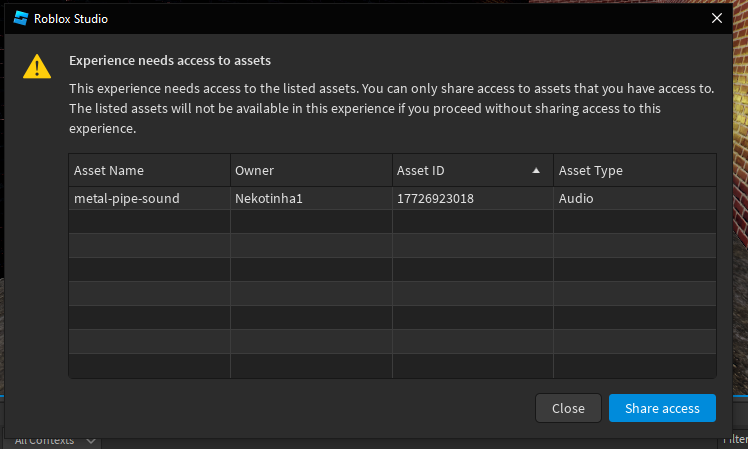The height and width of the screenshot is (449, 748).
Task: Click the yellow warning triangle icon
Action: 37,66
